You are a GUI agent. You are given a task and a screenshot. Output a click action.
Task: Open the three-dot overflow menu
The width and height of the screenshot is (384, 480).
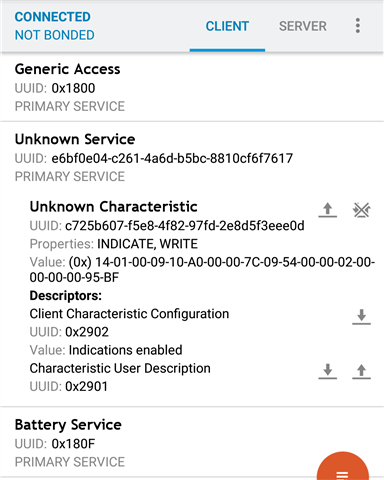[357, 26]
